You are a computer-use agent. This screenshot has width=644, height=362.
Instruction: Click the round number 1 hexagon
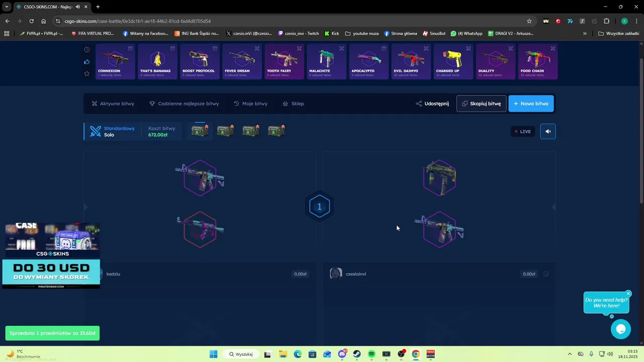319,207
